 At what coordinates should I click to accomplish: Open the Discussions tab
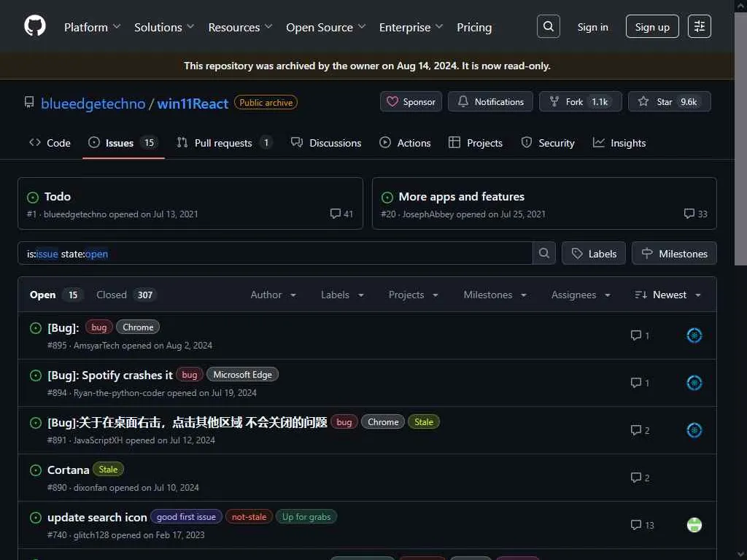(x=326, y=143)
